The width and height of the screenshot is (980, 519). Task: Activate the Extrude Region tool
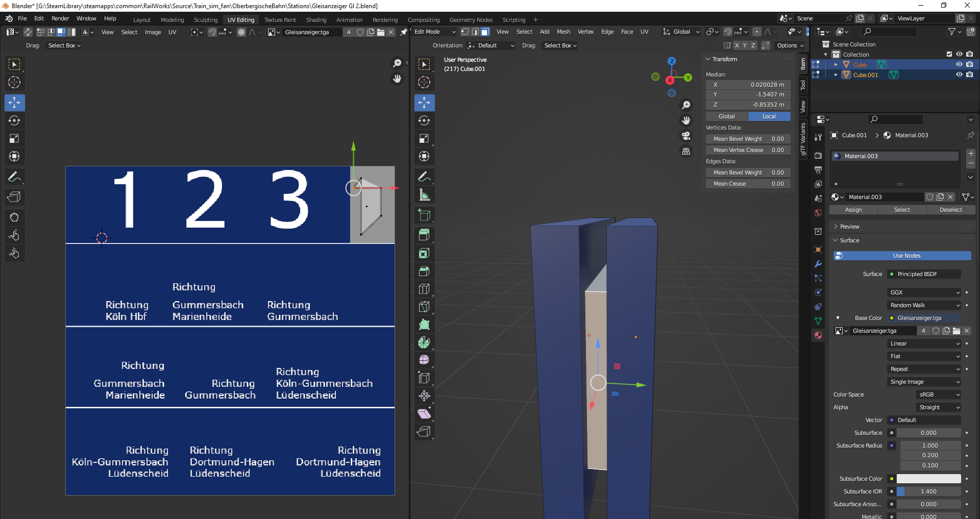(424, 235)
